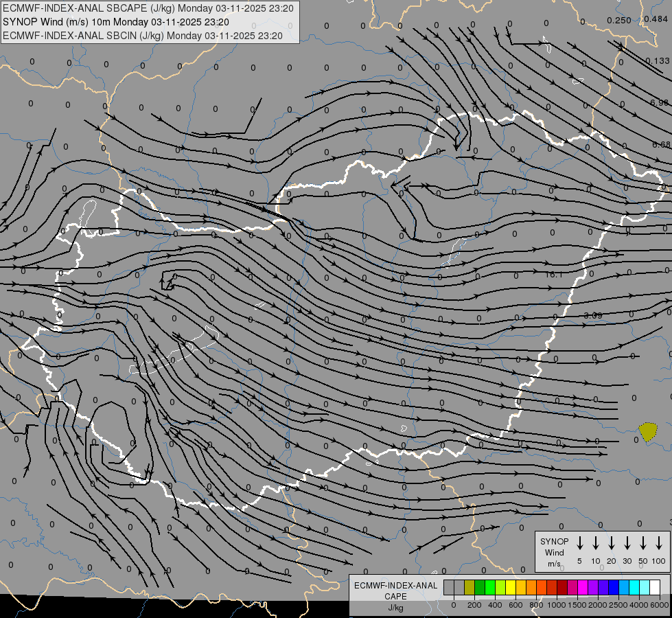This screenshot has height=618, width=672.
Task: Select the first gray CAPE legend swatch
Action: pos(449,587)
